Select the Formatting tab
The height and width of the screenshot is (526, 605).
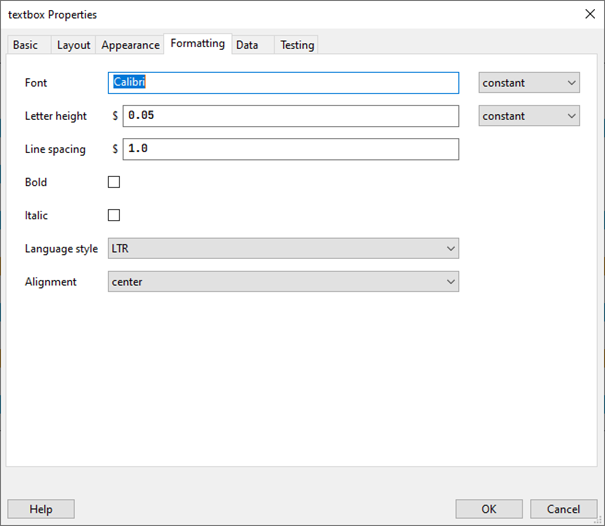[x=198, y=44]
